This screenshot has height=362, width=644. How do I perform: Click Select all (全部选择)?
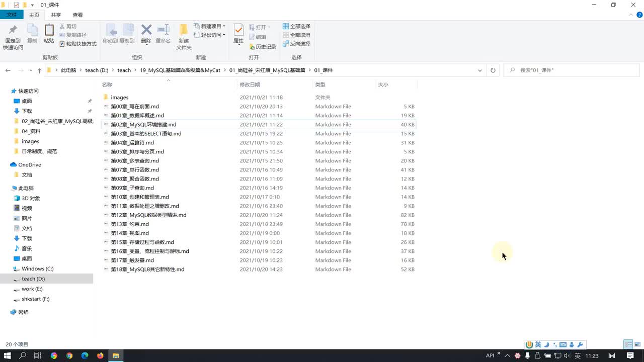[296, 26]
